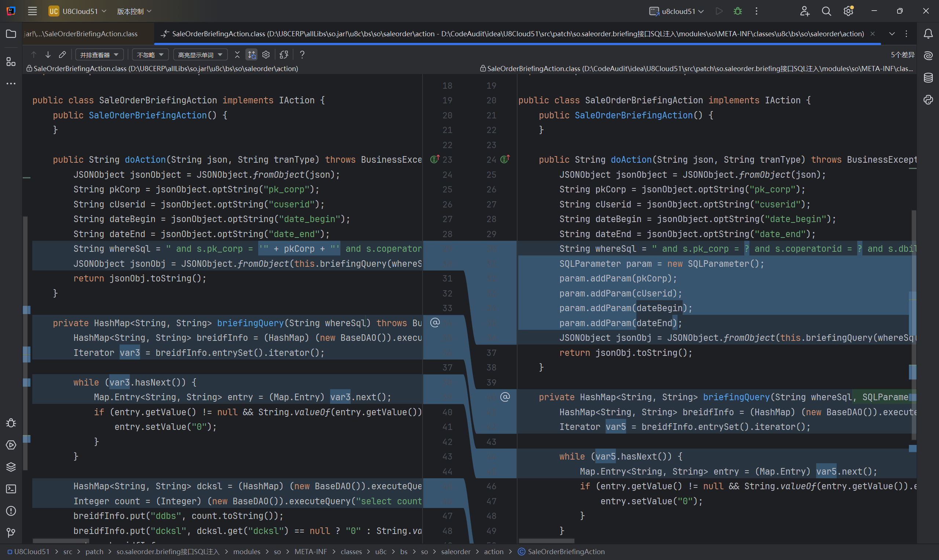Screen dimensions: 939x560
Task: Open the AI Assistant spiral icon
Action: pyautogui.click(x=928, y=56)
